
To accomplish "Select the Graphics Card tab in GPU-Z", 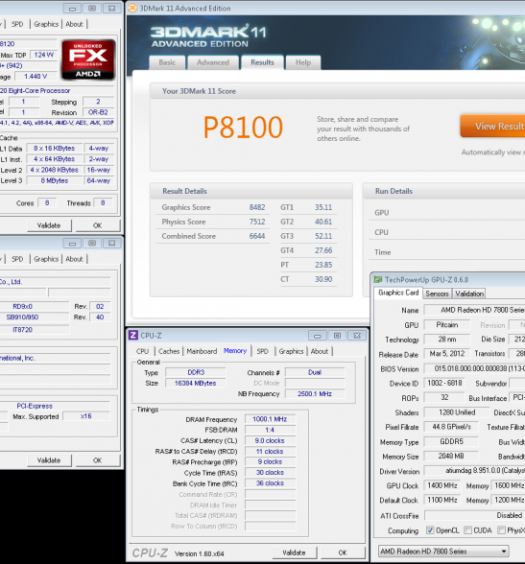I will pos(398,293).
